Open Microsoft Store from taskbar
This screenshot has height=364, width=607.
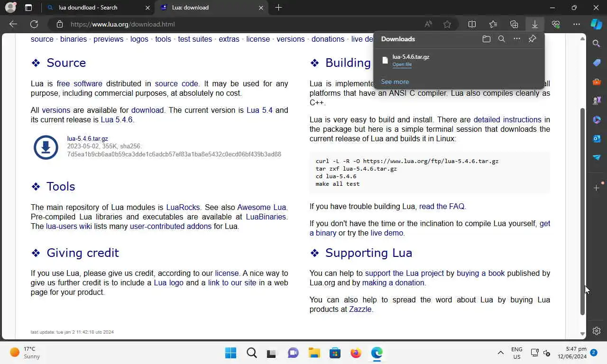pyautogui.click(x=335, y=353)
